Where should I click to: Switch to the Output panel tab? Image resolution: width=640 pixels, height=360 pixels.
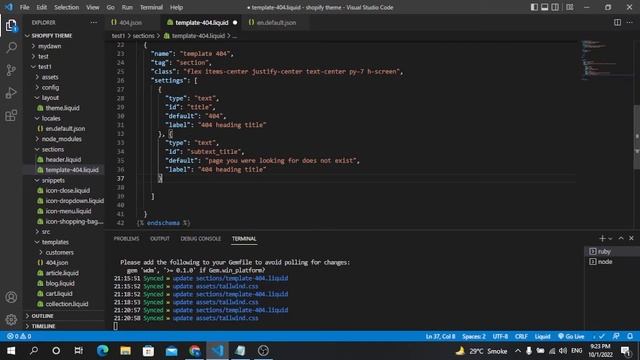(x=160, y=239)
